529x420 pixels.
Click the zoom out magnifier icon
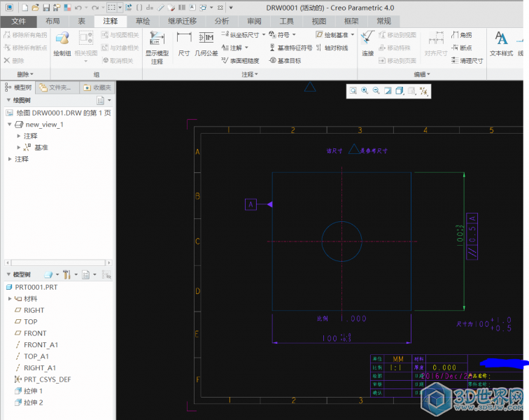click(x=376, y=90)
